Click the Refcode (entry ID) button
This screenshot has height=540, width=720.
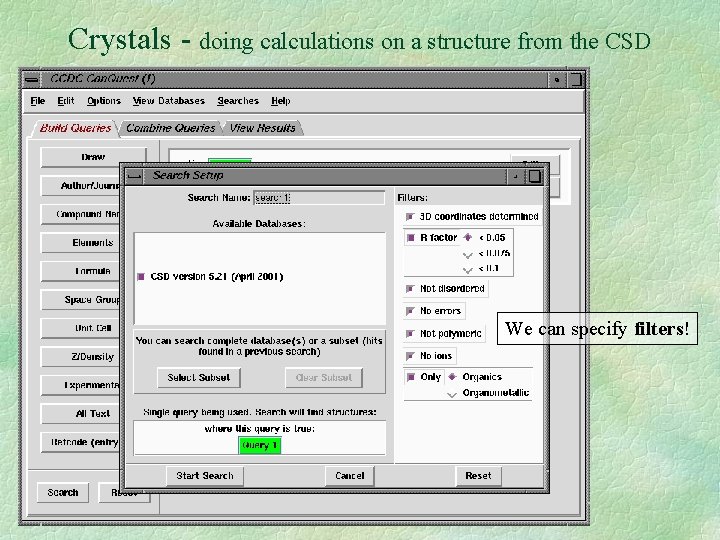[x=80, y=442]
